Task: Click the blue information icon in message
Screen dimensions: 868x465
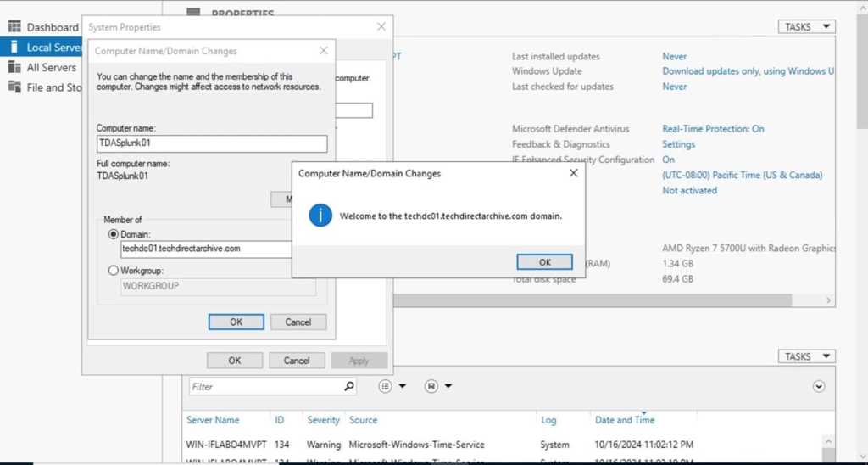Action: pyautogui.click(x=320, y=216)
